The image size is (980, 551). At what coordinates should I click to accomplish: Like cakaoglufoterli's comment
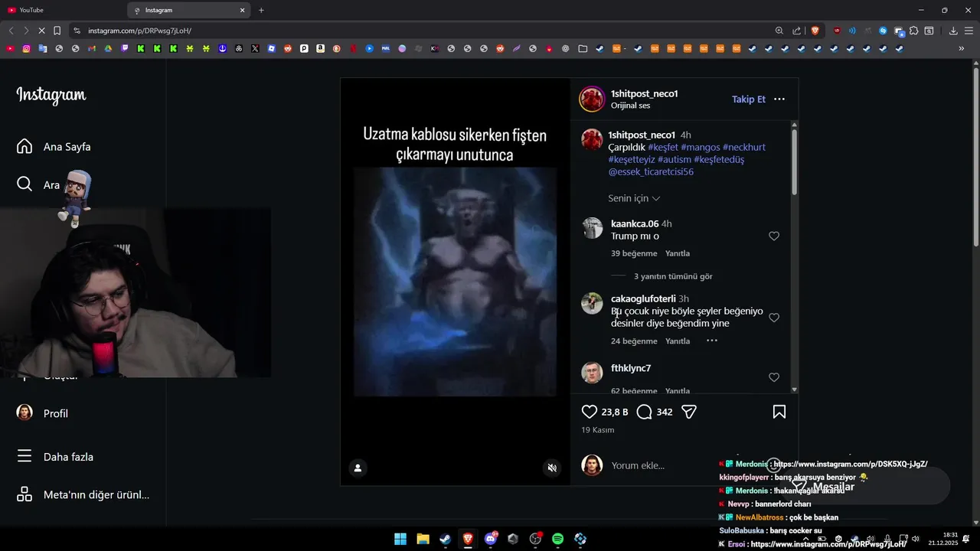point(774,318)
